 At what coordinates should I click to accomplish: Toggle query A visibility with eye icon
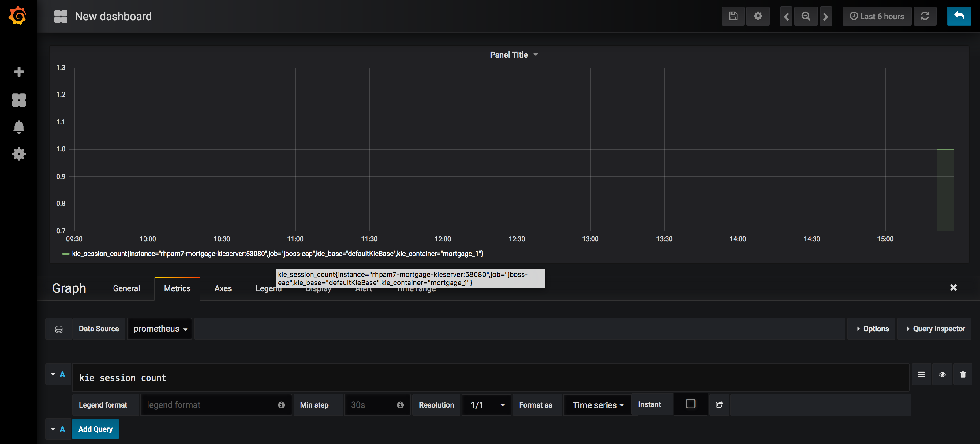click(942, 374)
